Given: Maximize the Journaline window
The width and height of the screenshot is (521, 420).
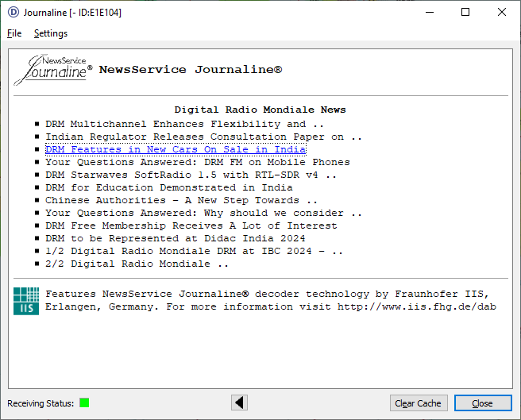Looking at the screenshot, I should tap(465, 12).
